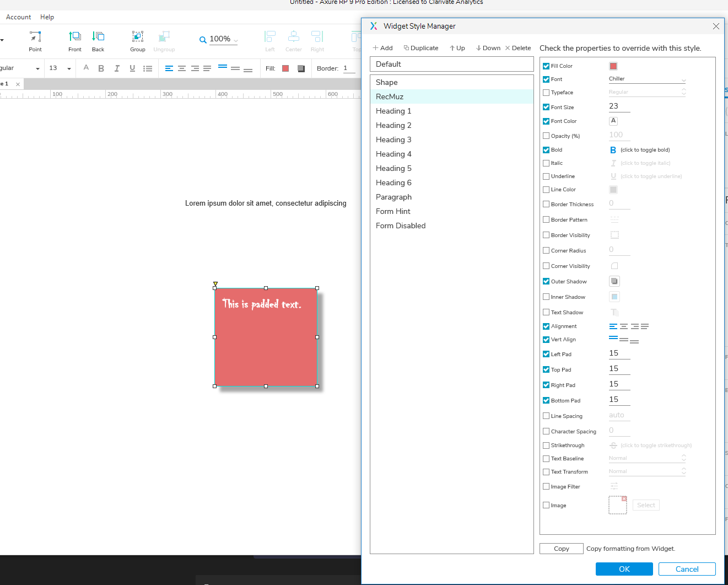
Task: Open the Outer Shadow settings icon
Action: pyautogui.click(x=614, y=281)
